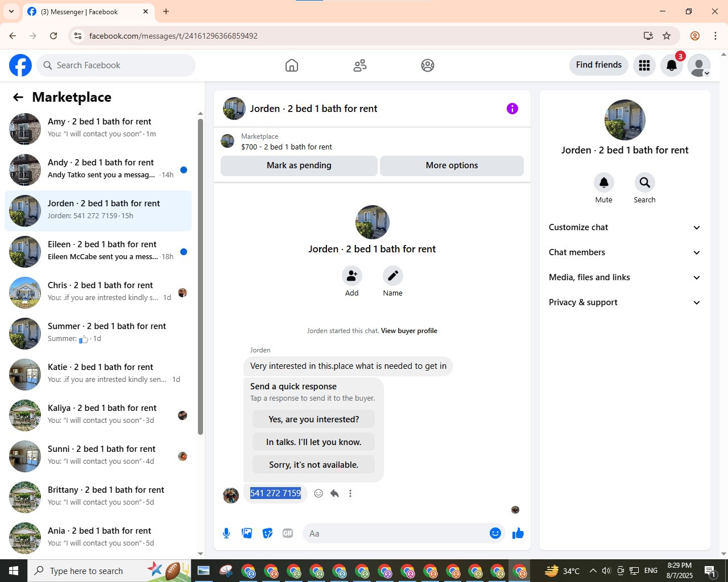
Task: Expand the Privacy & support section
Action: click(x=624, y=302)
